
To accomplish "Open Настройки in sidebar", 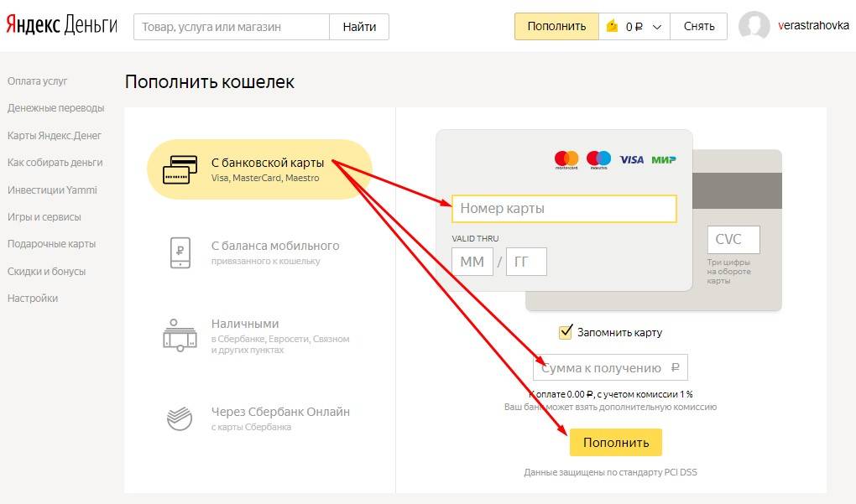I will (x=33, y=299).
